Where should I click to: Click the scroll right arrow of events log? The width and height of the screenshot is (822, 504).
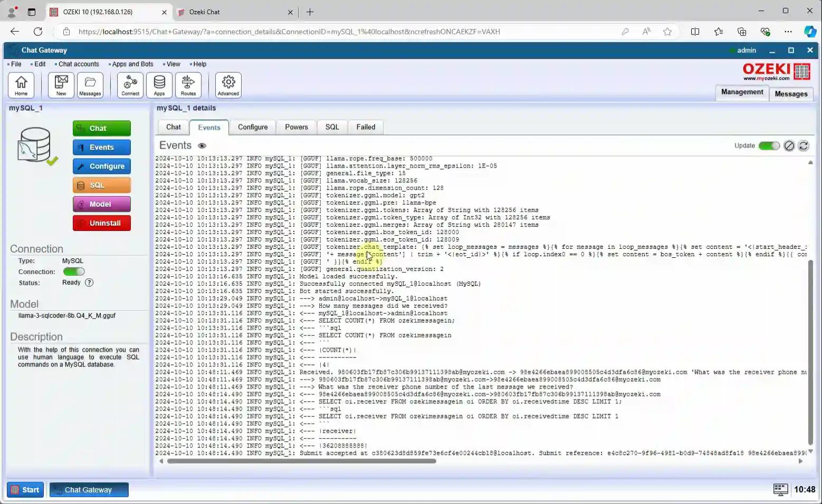point(800,461)
